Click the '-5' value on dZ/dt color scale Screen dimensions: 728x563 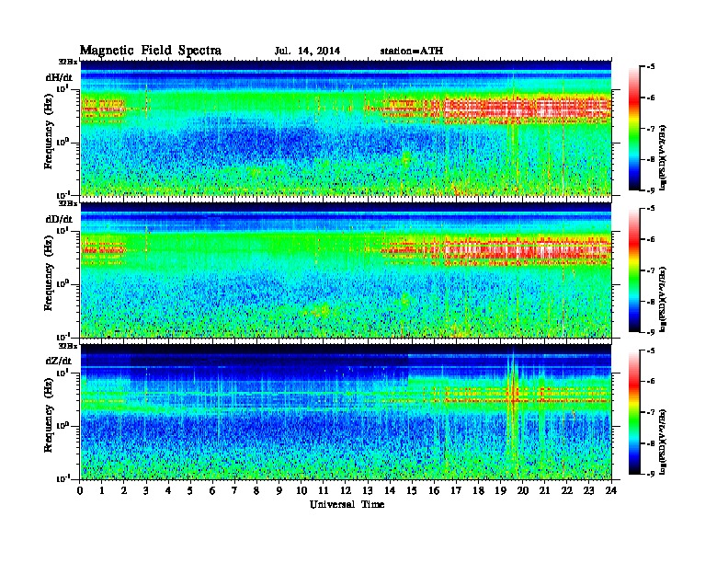(x=651, y=350)
